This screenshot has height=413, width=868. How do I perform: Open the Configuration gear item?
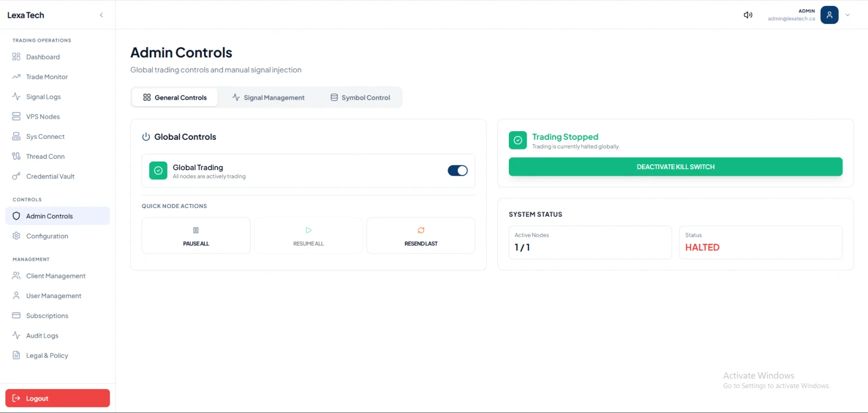[x=58, y=236]
